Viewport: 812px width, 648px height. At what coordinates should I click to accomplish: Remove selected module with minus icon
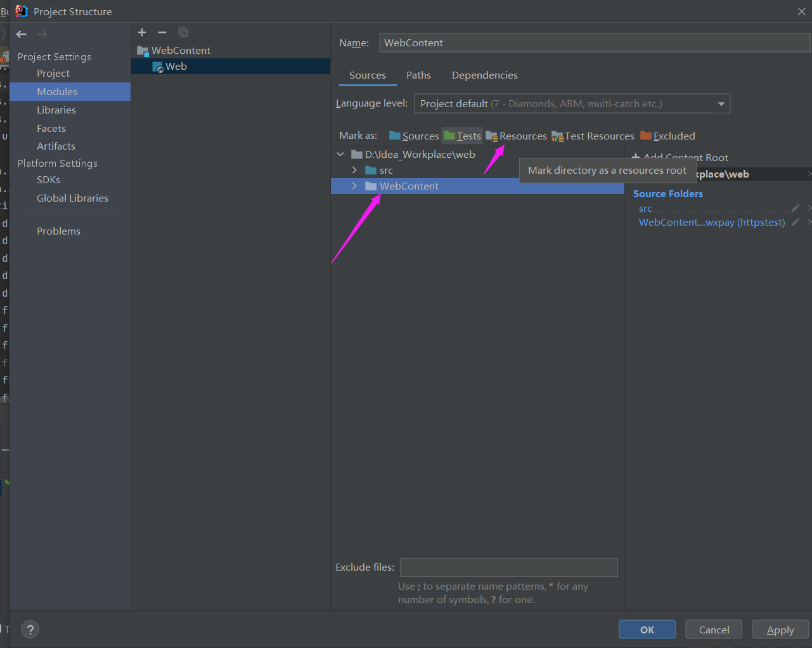click(x=162, y=32)
